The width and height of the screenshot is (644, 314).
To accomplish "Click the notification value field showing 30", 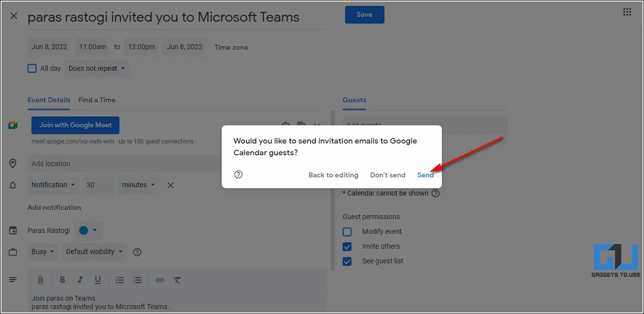I will click(98, 185).
